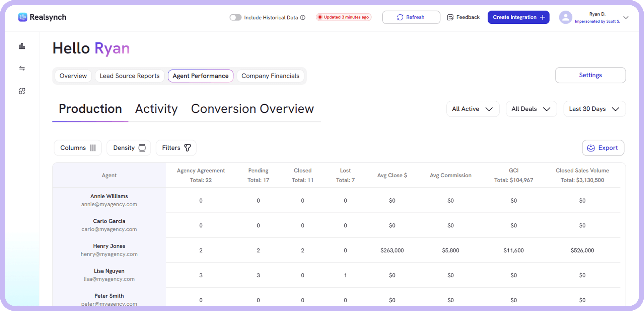Click the Create Integration button

518,17
